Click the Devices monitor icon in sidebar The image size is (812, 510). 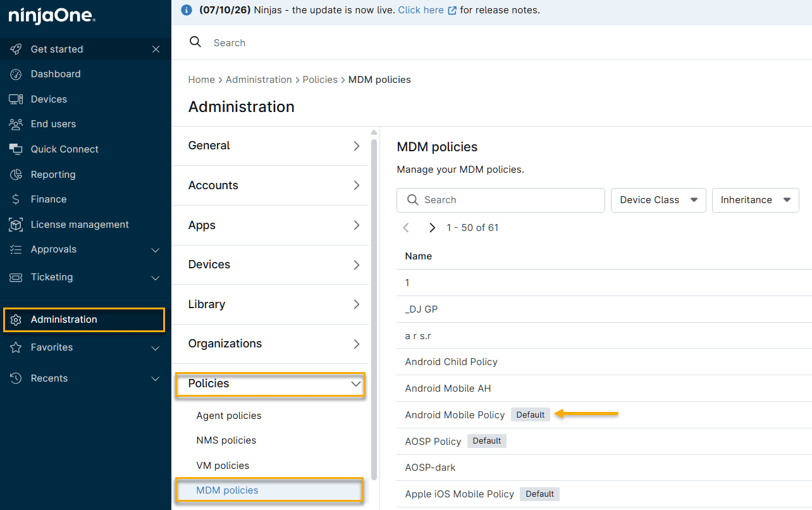click(16, 99)
